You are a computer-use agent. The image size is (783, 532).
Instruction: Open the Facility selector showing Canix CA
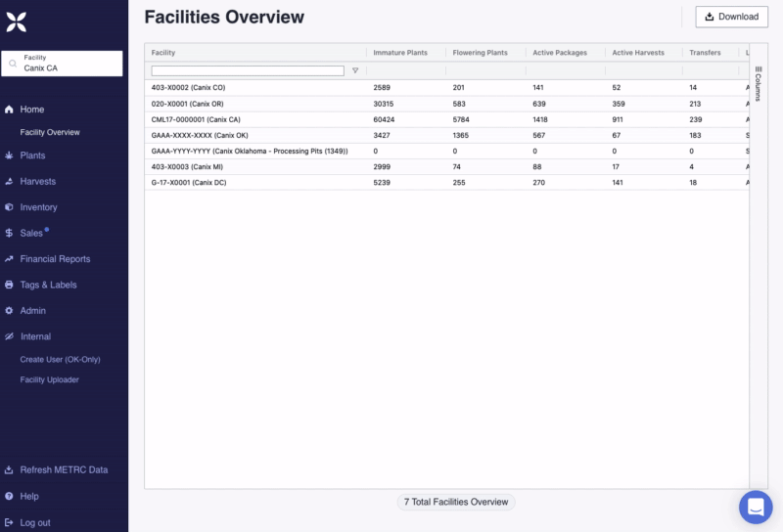62,64
